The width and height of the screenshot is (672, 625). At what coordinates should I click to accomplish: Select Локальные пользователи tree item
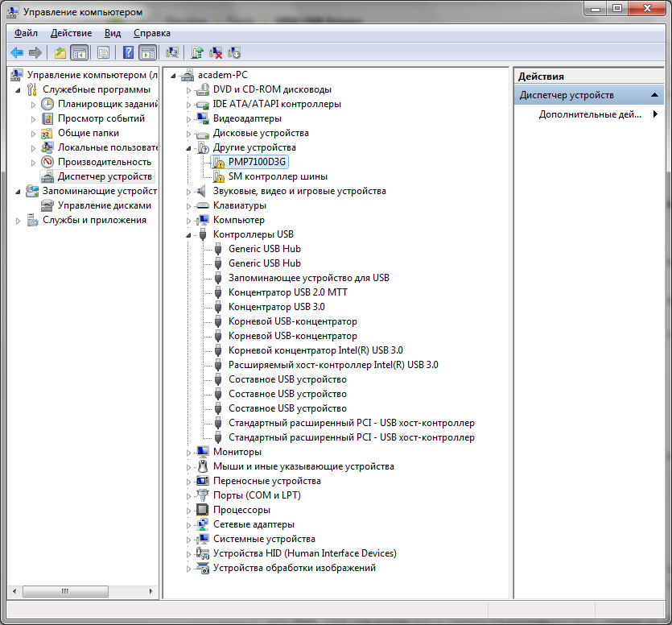click(108, 147)
